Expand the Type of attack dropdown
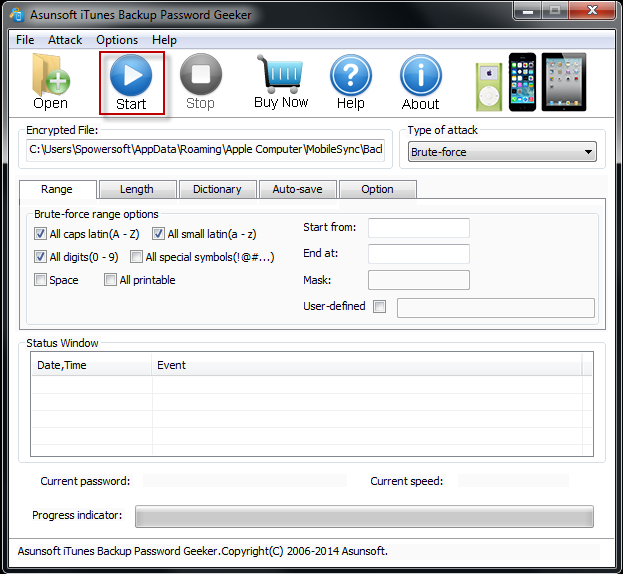This screenshot has width=623, height=574. [502, 152]
